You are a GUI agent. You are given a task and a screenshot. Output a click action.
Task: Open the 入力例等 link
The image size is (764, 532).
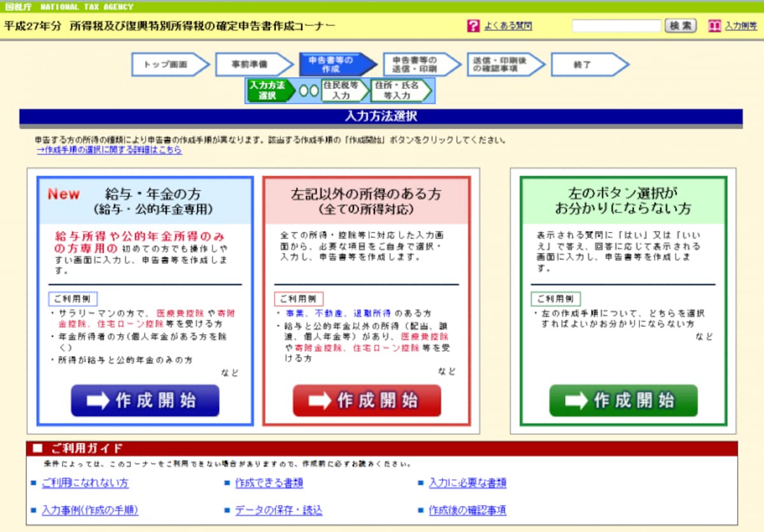click(741, 26)
